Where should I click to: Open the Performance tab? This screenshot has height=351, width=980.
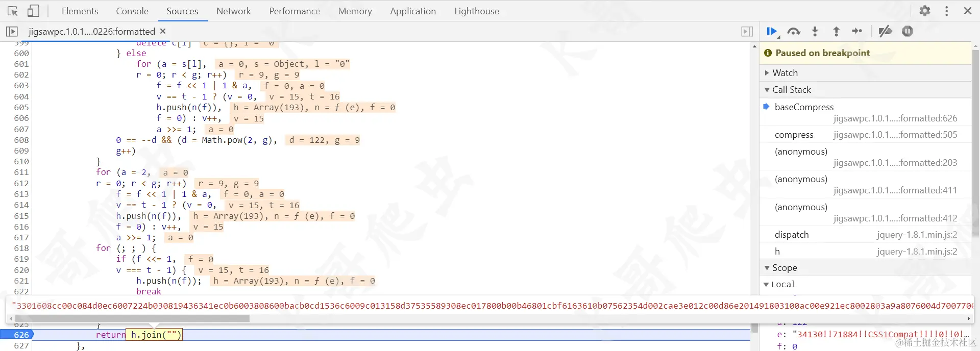click(295, 11)
